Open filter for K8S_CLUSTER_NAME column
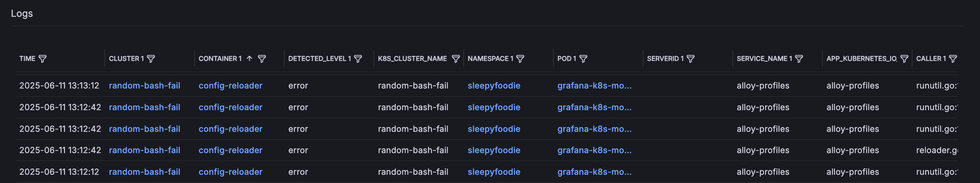This screenshot has width=980, height=183. [x=455, y=59]
